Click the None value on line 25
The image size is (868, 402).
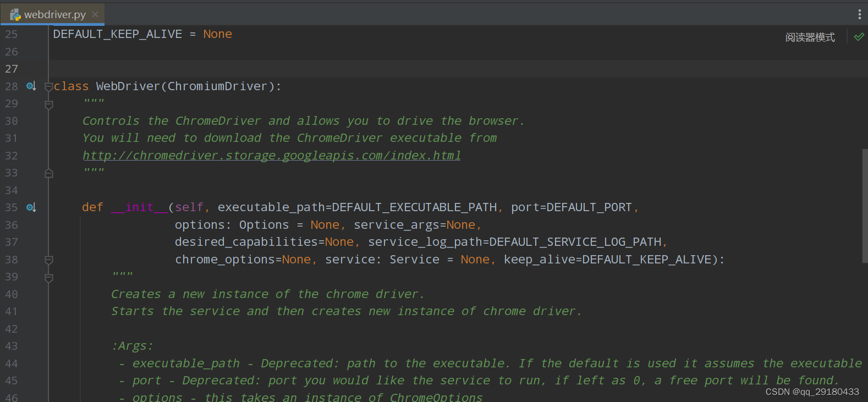[218, 34]
